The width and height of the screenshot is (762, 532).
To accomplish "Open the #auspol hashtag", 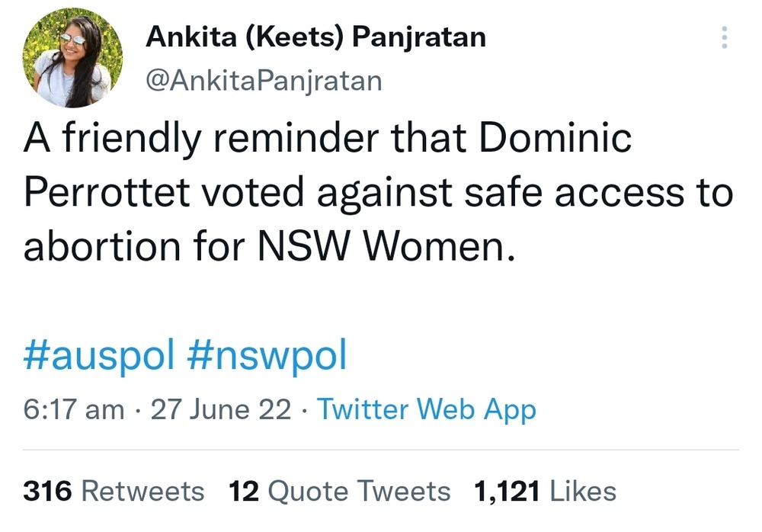I will (100, 355).
